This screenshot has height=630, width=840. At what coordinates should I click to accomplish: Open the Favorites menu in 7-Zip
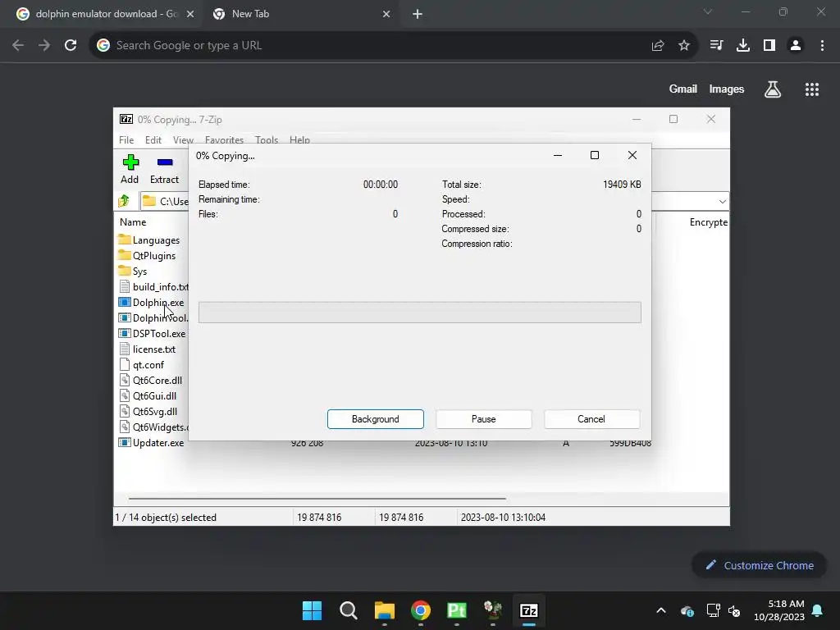(x=224, y=139)
